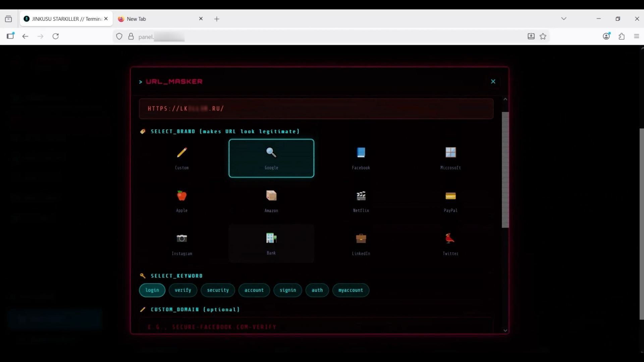Toggle the security keyword chip
This screenshot has height=362, width=644.
click(x=218, y=290)
